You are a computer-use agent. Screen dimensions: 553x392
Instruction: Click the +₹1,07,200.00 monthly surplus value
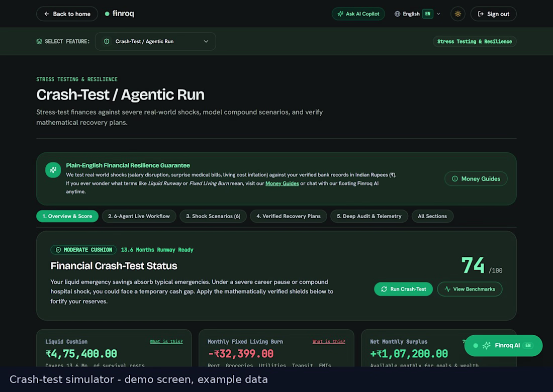(x=409, y=354)
